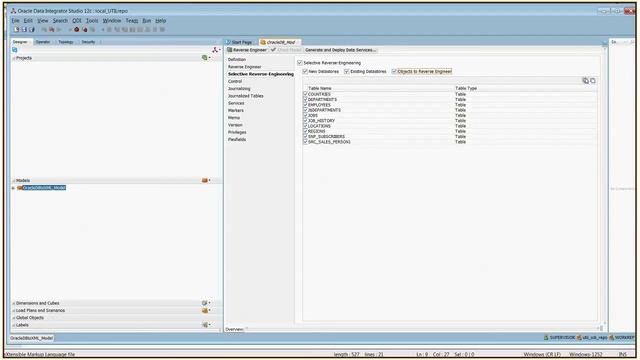Click the Save toolbar icon

coord(24,29)
